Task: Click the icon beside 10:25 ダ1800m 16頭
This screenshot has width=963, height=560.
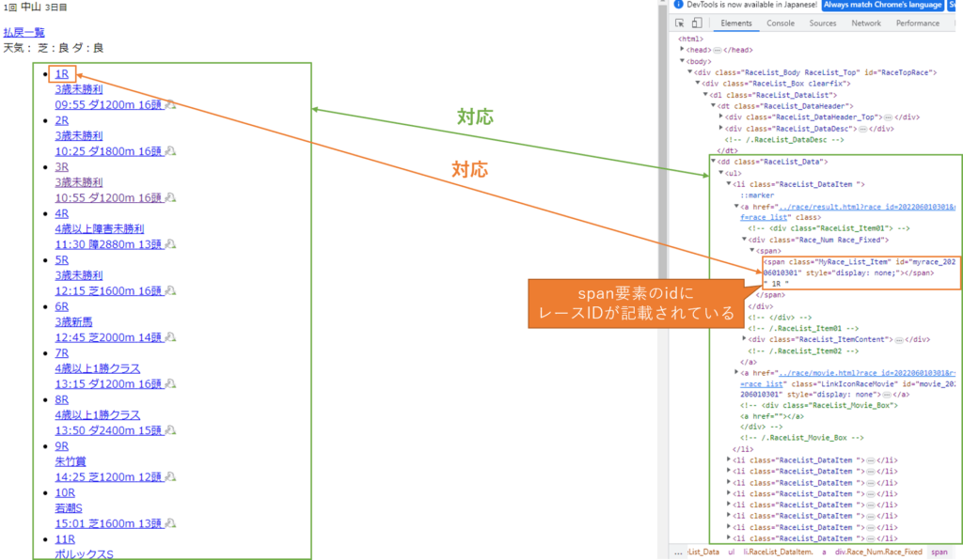Action: tap(171, 151)
